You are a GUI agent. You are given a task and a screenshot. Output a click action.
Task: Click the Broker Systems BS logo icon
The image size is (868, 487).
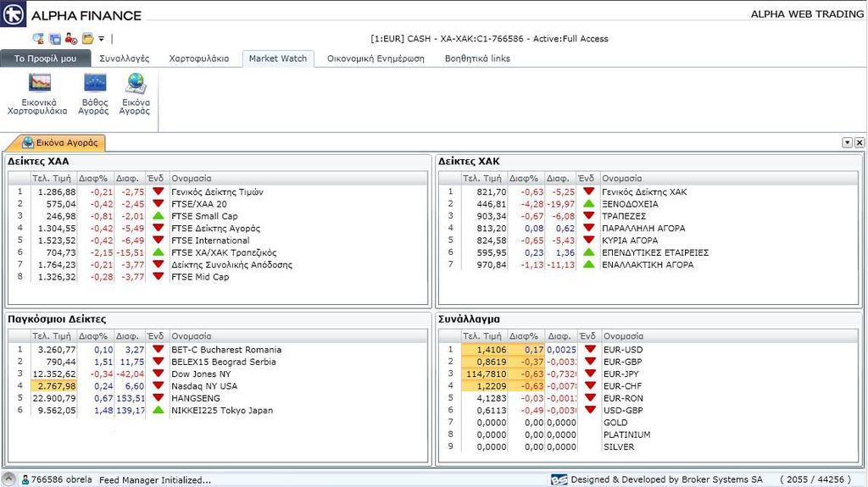coord(559,480)
